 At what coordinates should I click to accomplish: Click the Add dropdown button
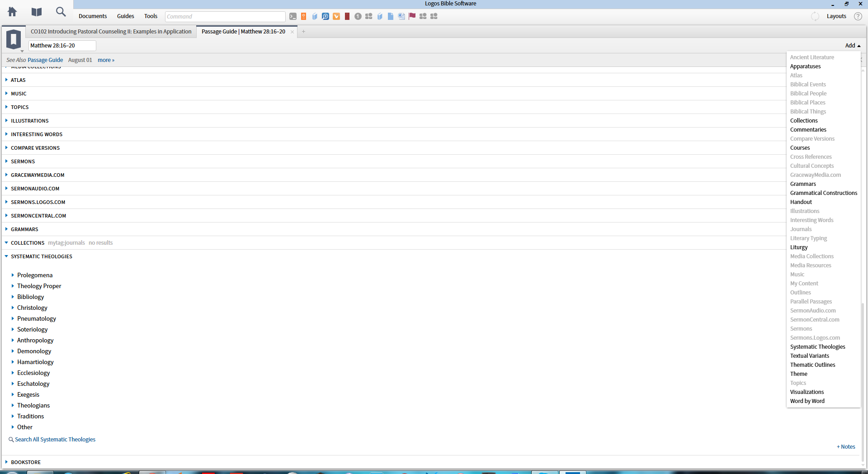pos(853,46)
